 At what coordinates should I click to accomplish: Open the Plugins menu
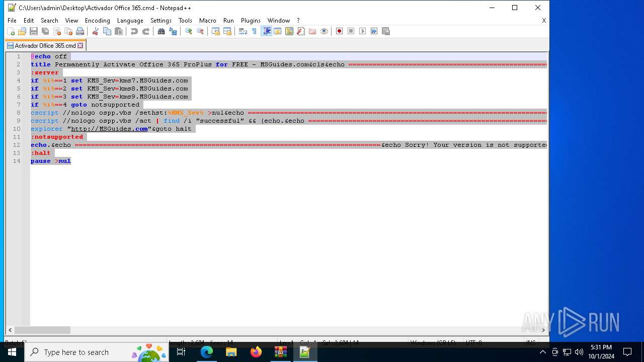click(251, 21)
